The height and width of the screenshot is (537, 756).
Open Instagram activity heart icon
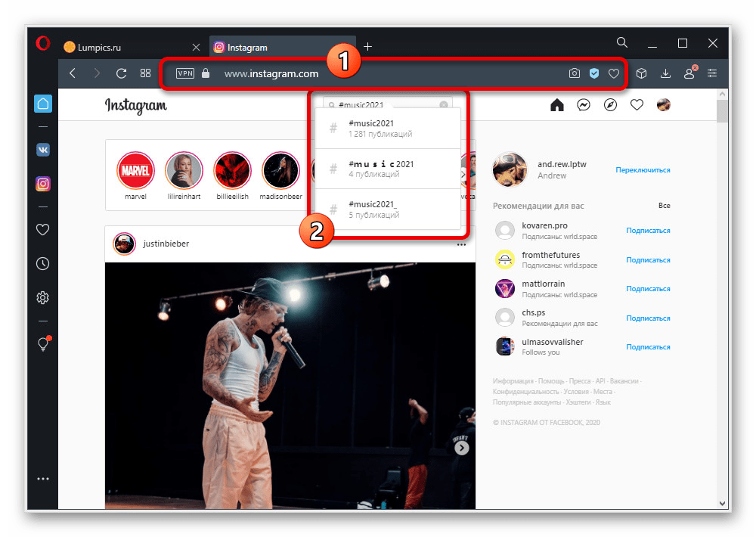click(637, 104)
